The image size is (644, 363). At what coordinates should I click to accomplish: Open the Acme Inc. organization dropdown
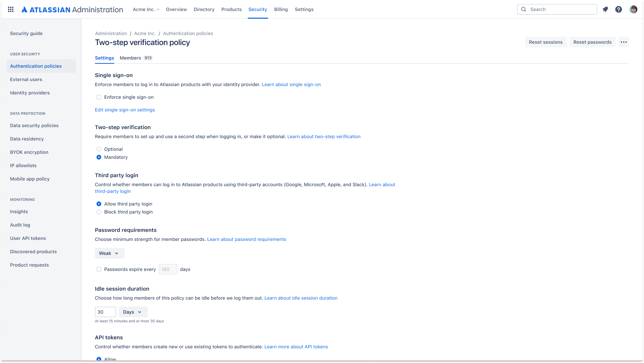(146, 9)
